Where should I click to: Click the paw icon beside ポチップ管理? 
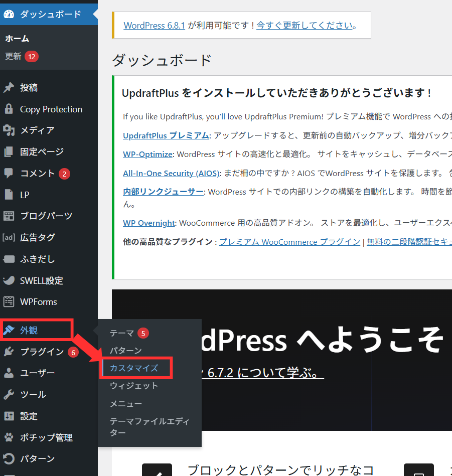(x=9, y=437)
